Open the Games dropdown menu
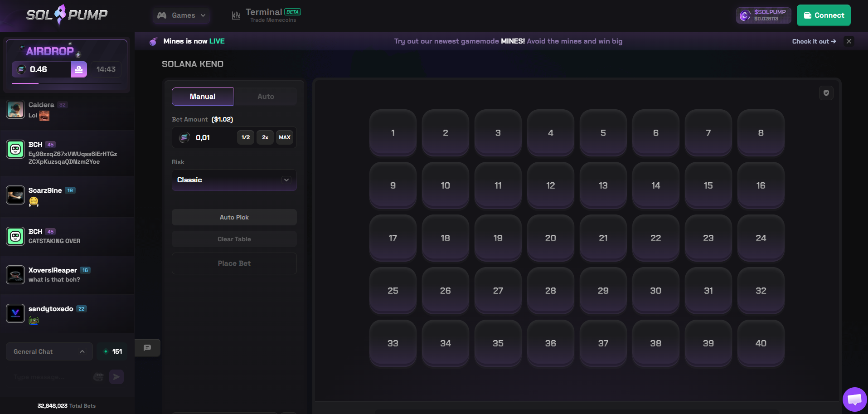The height and width of the screenshot is (414, 868). (181, 15)
